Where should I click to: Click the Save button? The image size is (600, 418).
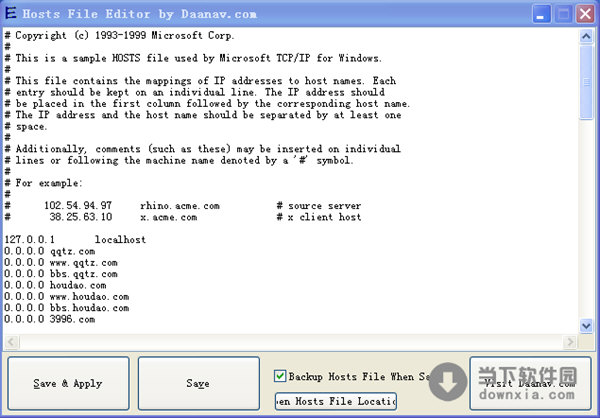click(199, 383)
